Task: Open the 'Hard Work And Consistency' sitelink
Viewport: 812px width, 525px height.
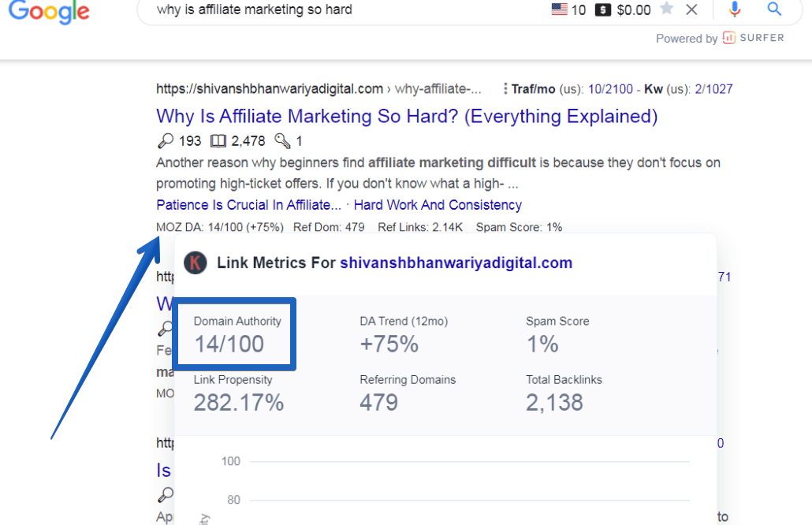Action: tap(438, 205)
